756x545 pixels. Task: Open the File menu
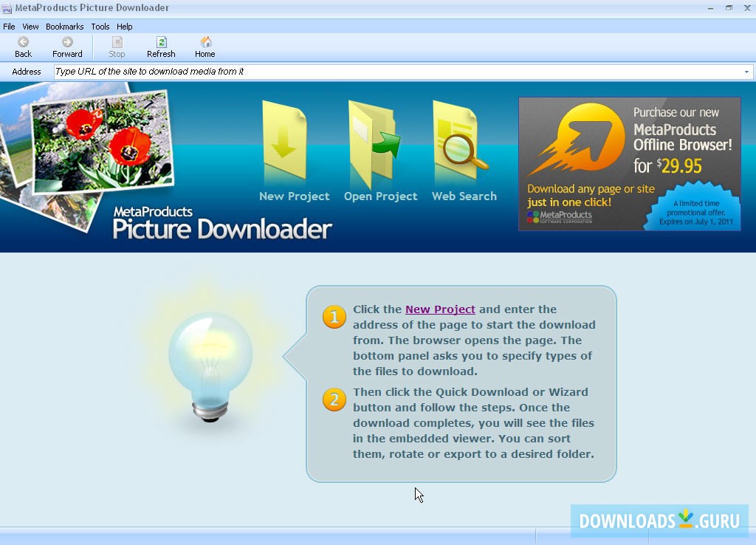[x=9, y=27]
